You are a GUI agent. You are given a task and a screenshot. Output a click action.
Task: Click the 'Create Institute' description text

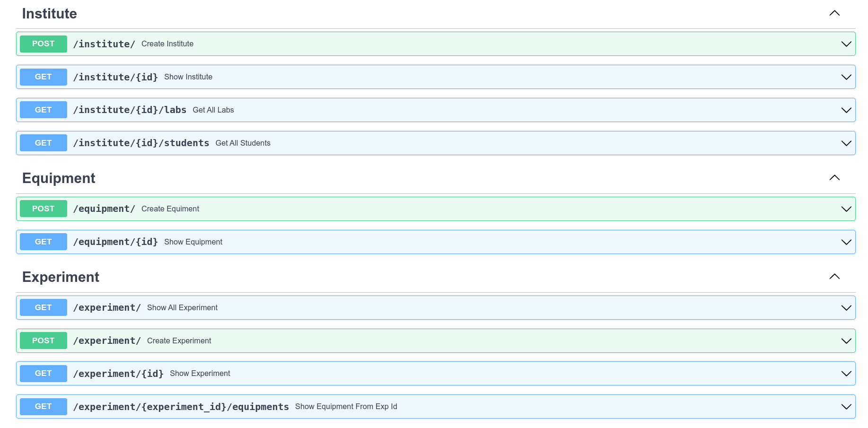(167, 44)
